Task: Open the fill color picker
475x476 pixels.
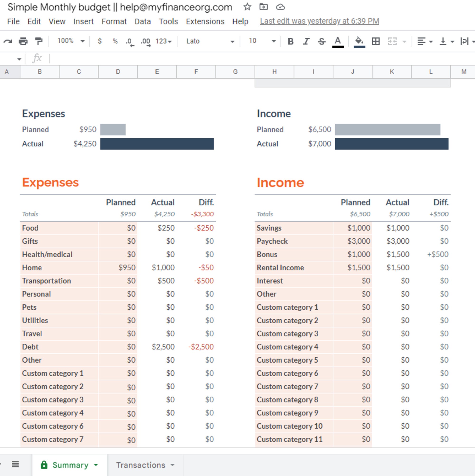Action: (359, 42)
